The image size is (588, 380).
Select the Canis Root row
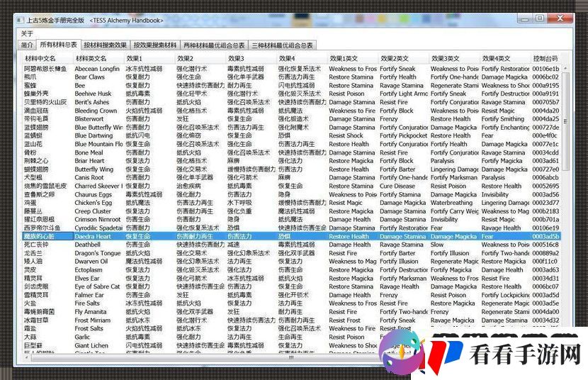(x=292, y=177)
